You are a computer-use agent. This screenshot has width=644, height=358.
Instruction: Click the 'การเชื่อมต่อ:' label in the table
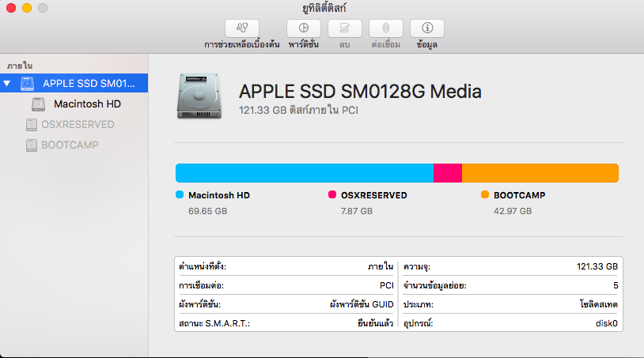point(201,285)
